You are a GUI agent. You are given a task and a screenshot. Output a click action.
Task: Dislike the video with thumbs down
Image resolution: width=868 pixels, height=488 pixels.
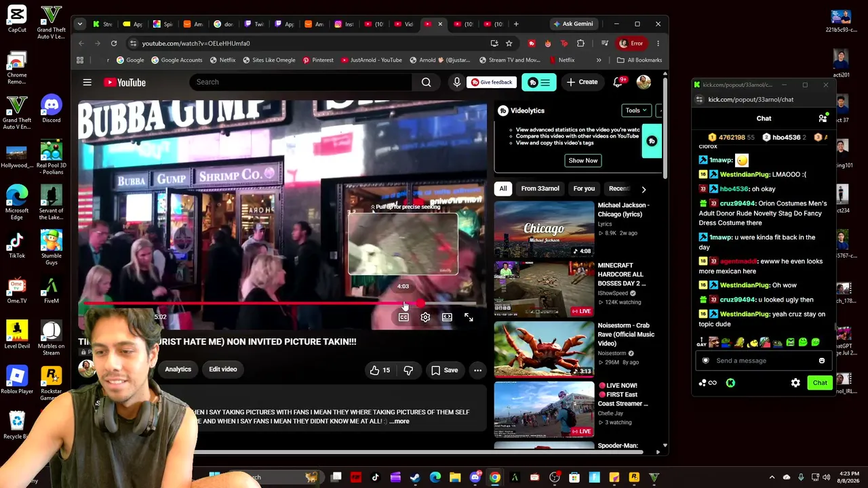click(408, 370)
